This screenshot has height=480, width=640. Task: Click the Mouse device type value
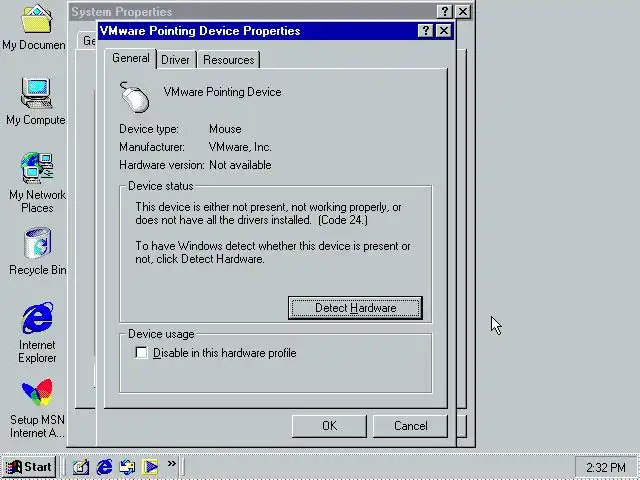tap(225, 129)
